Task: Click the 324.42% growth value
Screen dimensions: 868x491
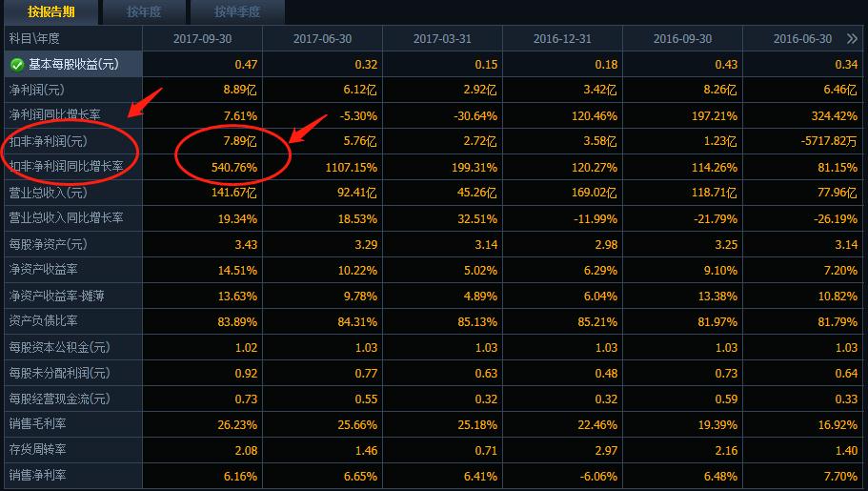Action: (x=835, y=115)
